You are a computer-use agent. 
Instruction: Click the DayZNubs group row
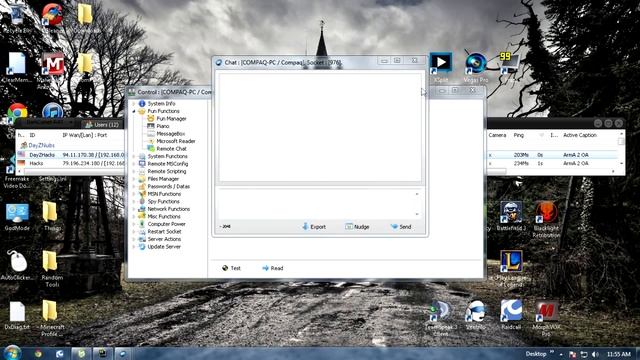click(41, 145)
